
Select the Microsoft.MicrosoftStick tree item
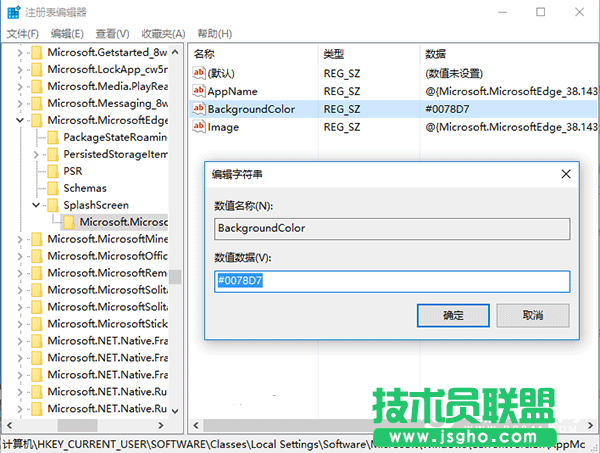click(x=108, y=324)
